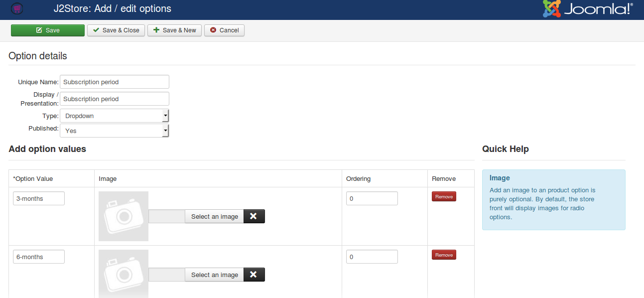644x298 pixels.
Task: Remove the 6-months option value
Action: (x=444, y=255)
